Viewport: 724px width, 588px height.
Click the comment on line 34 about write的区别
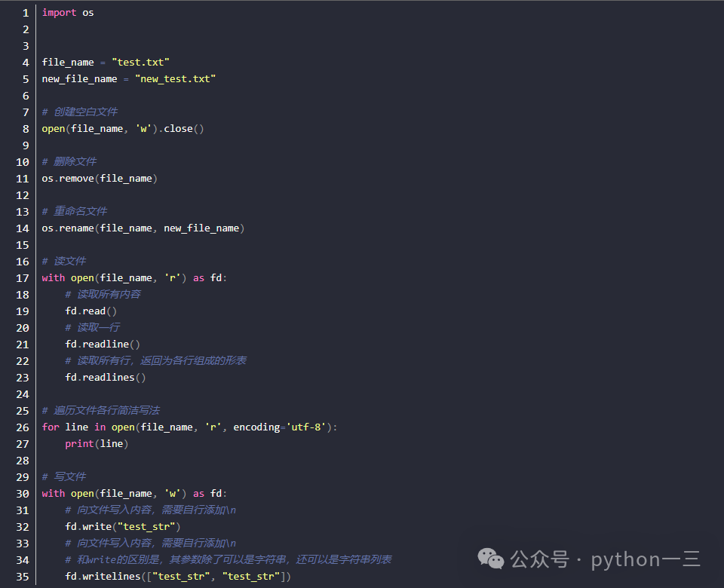tap(229, 560)
